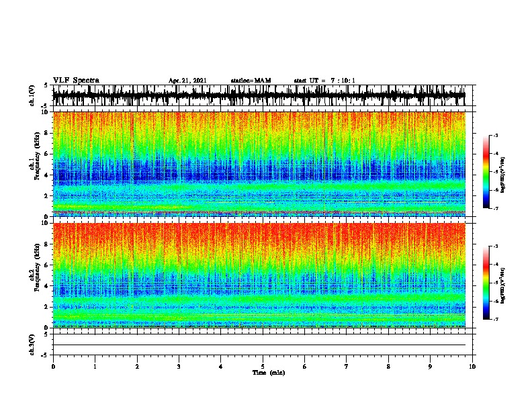The image size is (532, 411).
Task: Click the date 'Apr. 21, 2021'
Action: pos(187,81)
